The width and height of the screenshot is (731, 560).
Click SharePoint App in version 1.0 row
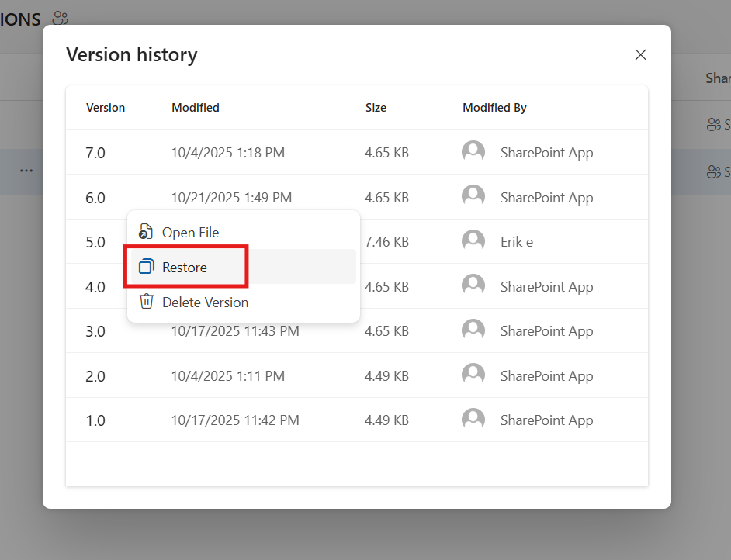point(546,420)
